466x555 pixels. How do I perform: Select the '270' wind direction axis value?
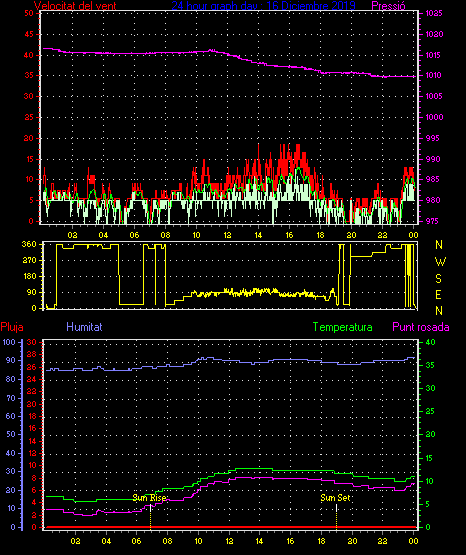click(29, 261)
